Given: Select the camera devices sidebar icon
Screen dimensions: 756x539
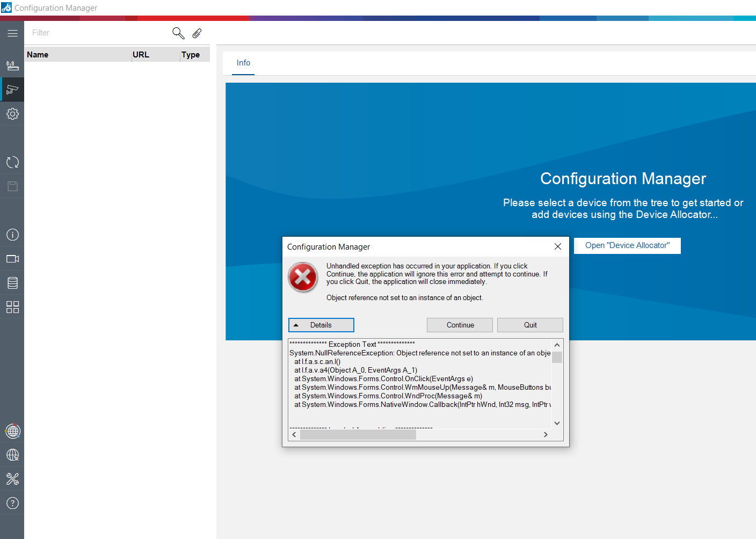Looking at the screenshot, I should tap(12, 90).
